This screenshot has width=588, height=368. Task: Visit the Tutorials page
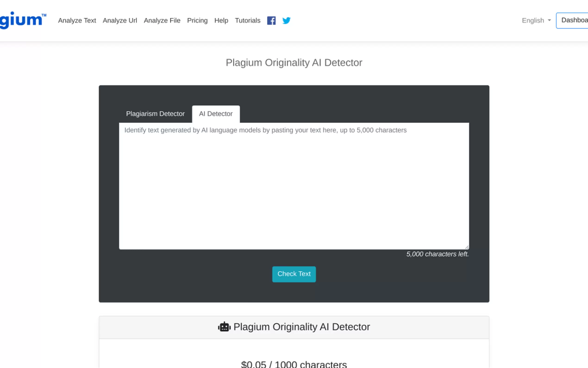(x=247, y=20)
